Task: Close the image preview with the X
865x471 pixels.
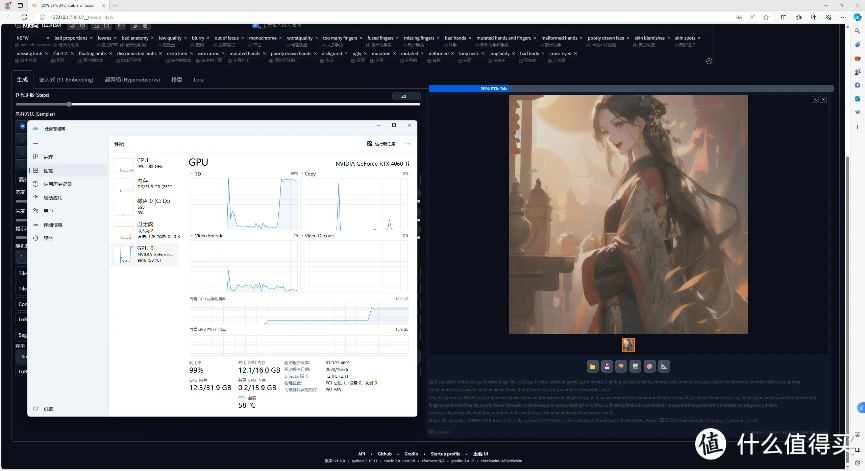Action: tap(823, 99)
